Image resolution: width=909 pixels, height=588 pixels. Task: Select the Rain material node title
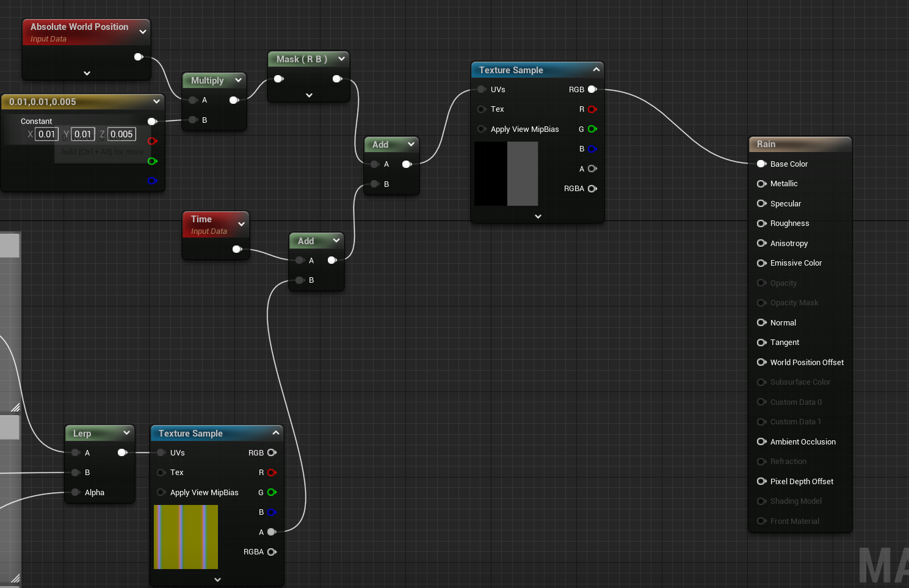(766, 144)
